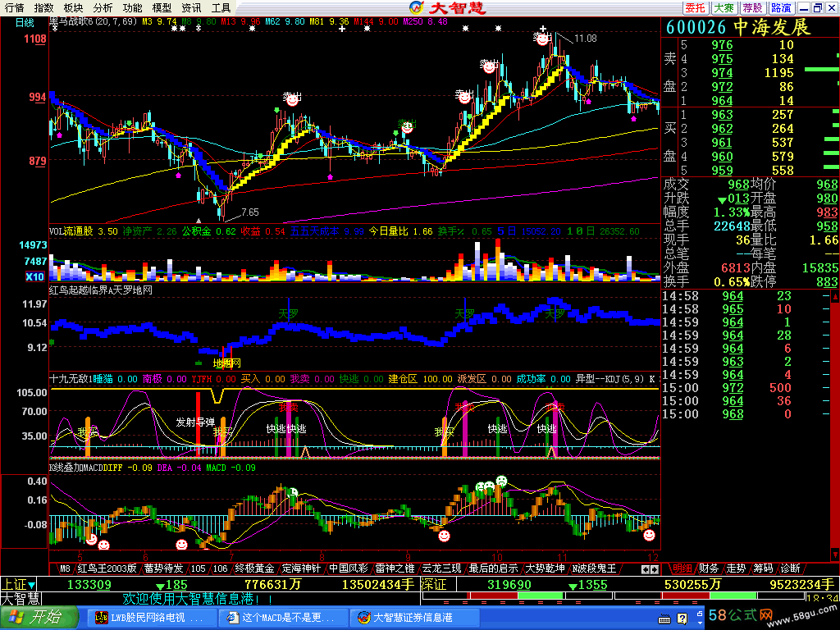
Task: Click the 地网 marker in indicator pane
Action: pyautogui.click(x=227, y=363)
